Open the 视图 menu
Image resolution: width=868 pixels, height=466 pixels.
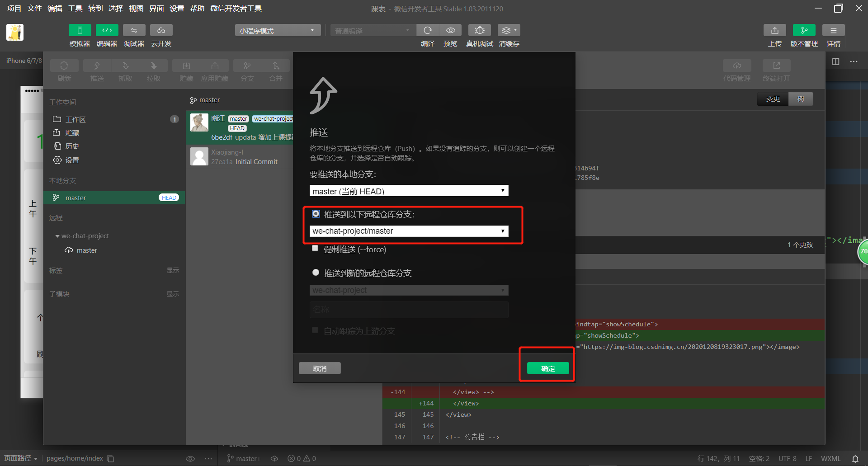click(136, 9)
